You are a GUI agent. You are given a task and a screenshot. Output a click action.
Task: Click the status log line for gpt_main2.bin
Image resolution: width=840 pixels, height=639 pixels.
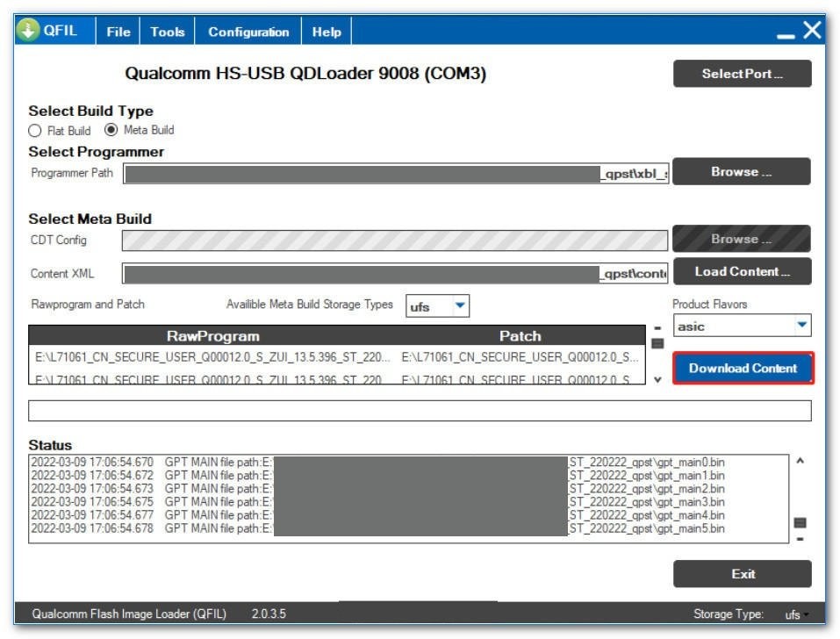(x=377, y=489)
